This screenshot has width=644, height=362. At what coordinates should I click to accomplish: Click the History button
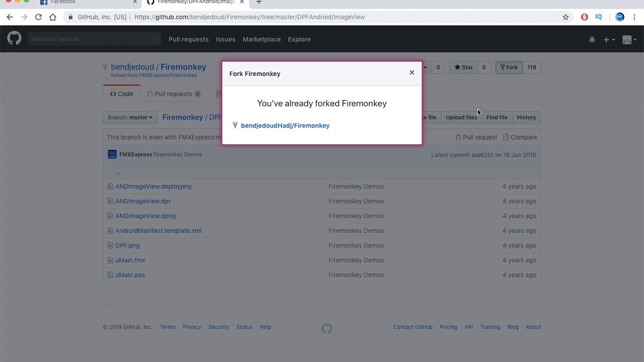coord(526,117)
